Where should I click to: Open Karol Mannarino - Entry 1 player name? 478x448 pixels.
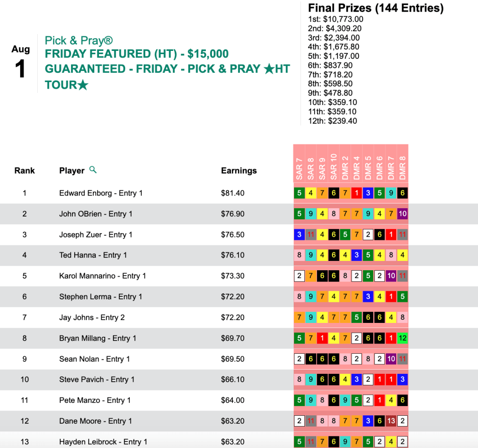click(103, 276)
